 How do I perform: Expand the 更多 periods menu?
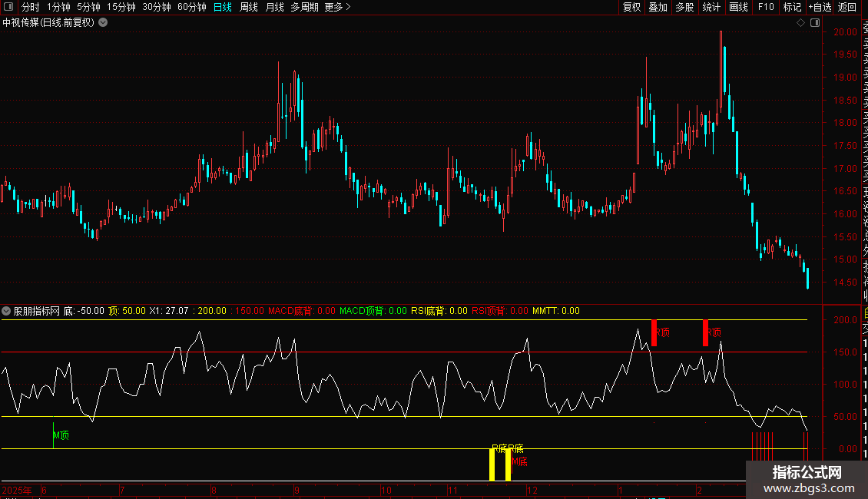click(338, 7)
